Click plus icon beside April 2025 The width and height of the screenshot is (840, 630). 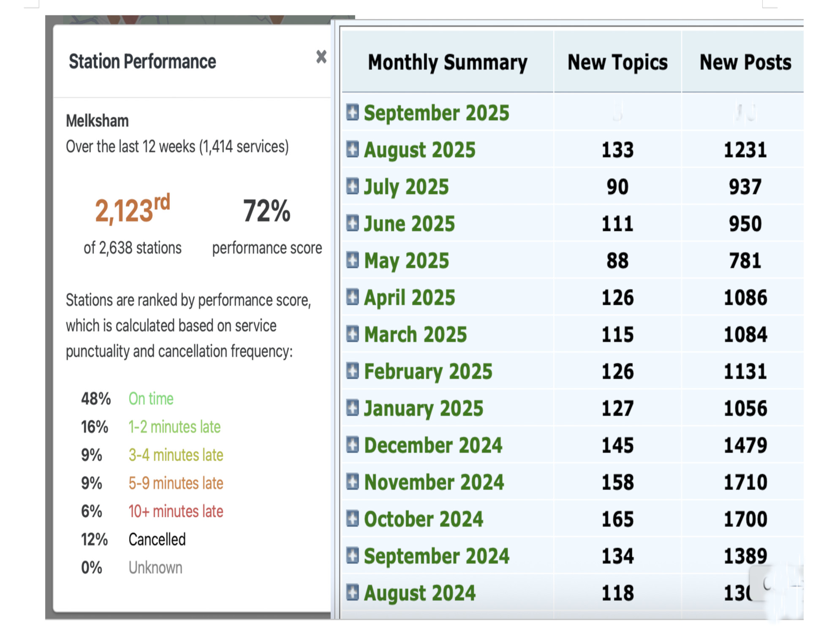click(352, 297)
